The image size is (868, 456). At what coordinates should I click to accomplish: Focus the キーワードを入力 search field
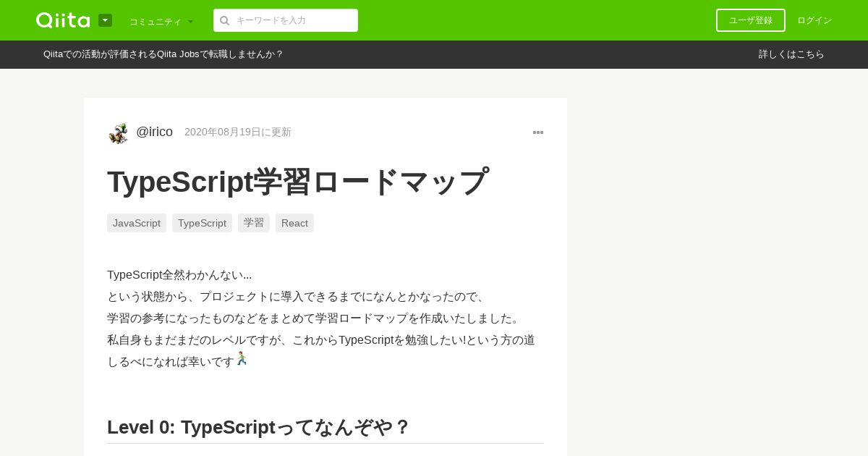286,20
